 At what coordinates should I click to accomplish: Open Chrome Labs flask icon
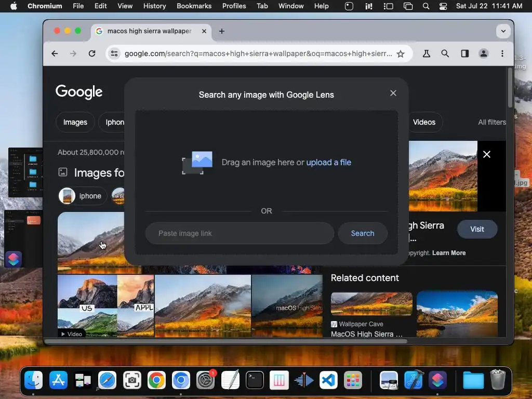click(x=427, y=54)
